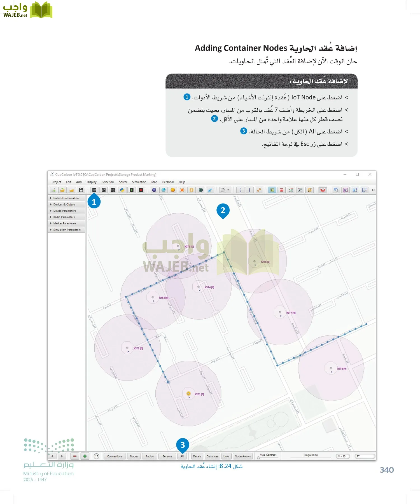Open the Personal menu
Viewport: 420px width, 504px height.
(168, 182)
